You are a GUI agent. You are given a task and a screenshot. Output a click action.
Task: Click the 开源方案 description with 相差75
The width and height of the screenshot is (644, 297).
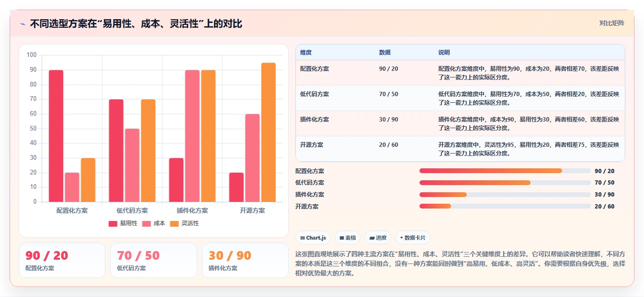[x=529, y=149]
